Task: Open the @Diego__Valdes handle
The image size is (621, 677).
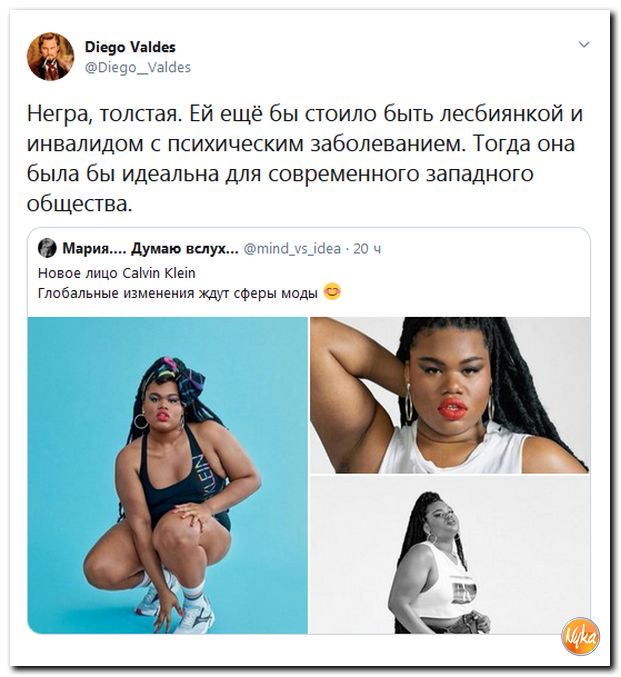Action: point(137,67)
